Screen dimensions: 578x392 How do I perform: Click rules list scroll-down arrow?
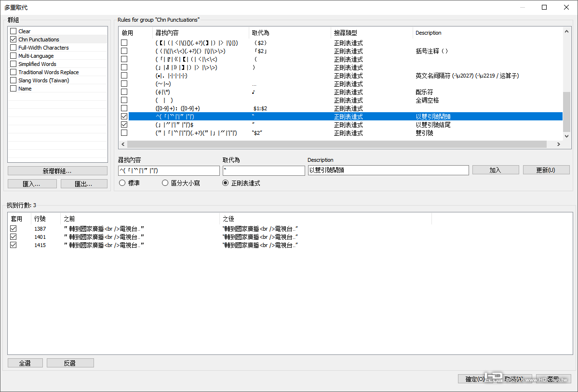[x=566, y=136]
